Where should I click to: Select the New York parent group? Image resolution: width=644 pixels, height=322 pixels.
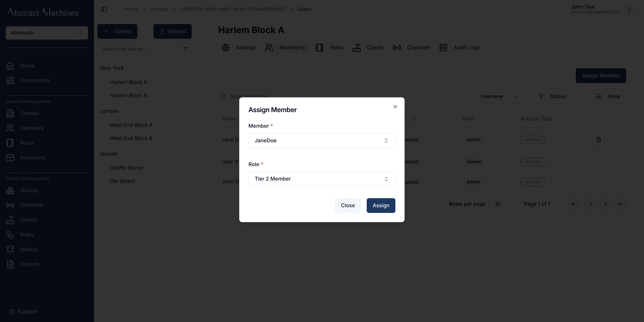coord(112,68)
